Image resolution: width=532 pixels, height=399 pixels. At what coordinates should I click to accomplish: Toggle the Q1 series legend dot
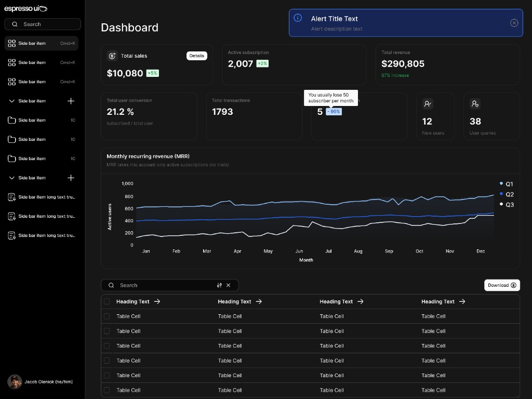pyautogui.click(x=501, y=183)
